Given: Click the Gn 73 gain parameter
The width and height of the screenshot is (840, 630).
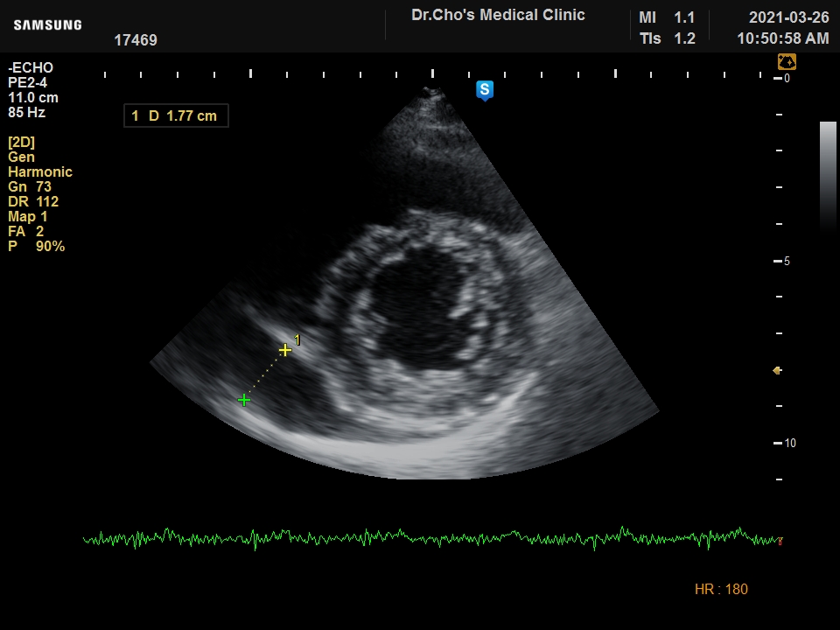Looking at the screenshot, I should click(x=30, y=187).
